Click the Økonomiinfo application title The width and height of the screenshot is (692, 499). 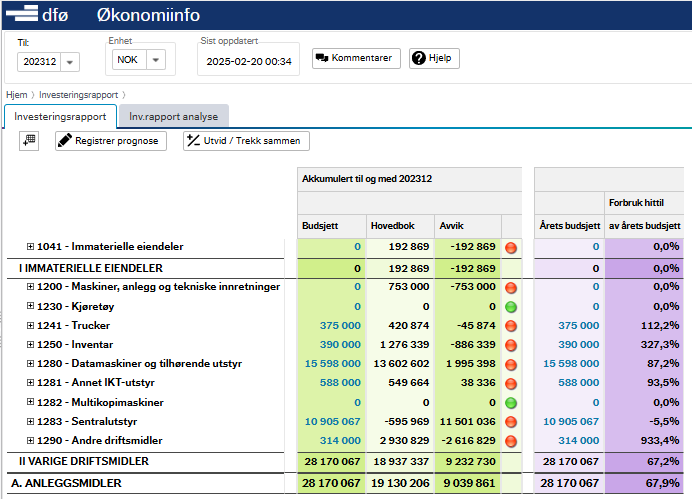point(148,15)
